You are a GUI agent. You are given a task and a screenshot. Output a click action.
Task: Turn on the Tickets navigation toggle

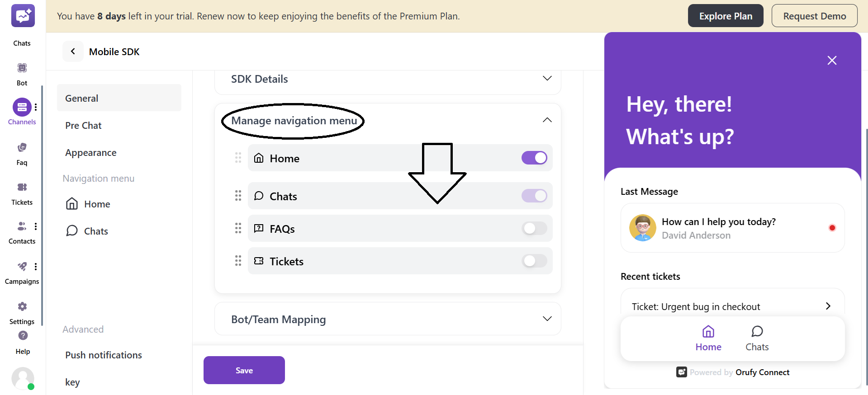coord(534,261)
